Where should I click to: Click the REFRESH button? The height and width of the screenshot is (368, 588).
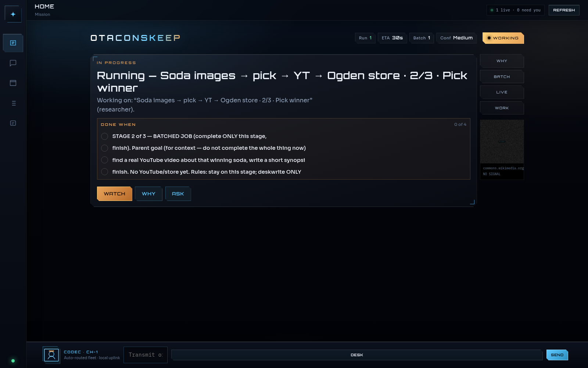pos(564,10)
